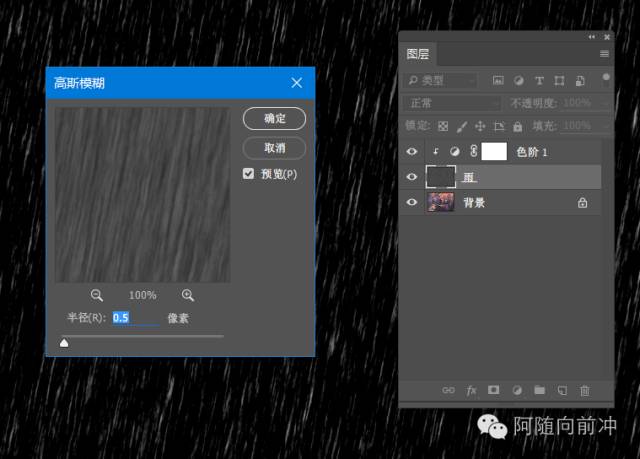Select the 图层 panel tab

418,54
